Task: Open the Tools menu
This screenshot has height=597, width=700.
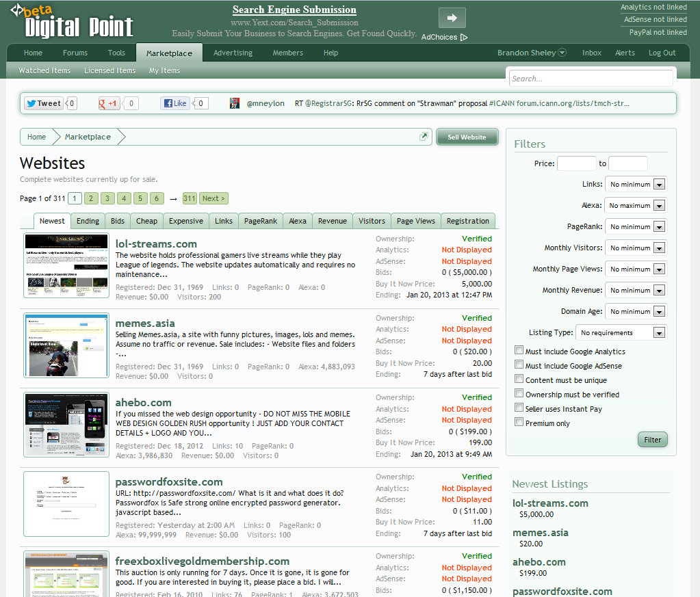Action: coord(116,53)
